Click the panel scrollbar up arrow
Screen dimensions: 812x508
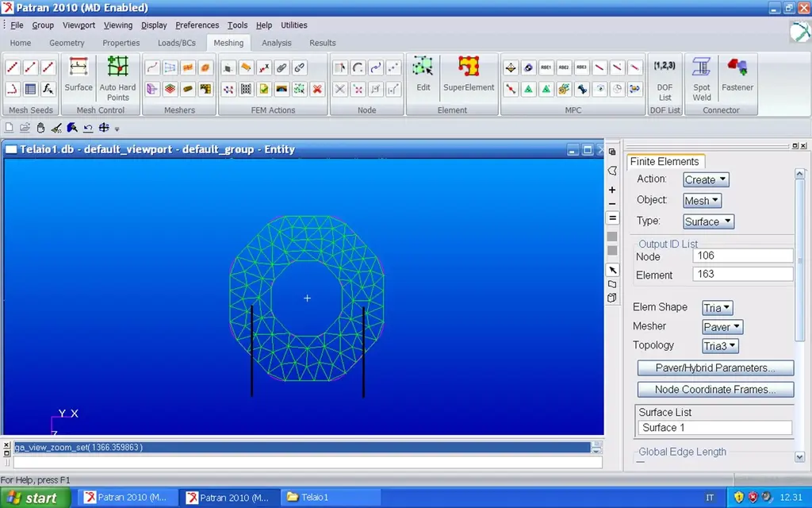click(799, 173)
